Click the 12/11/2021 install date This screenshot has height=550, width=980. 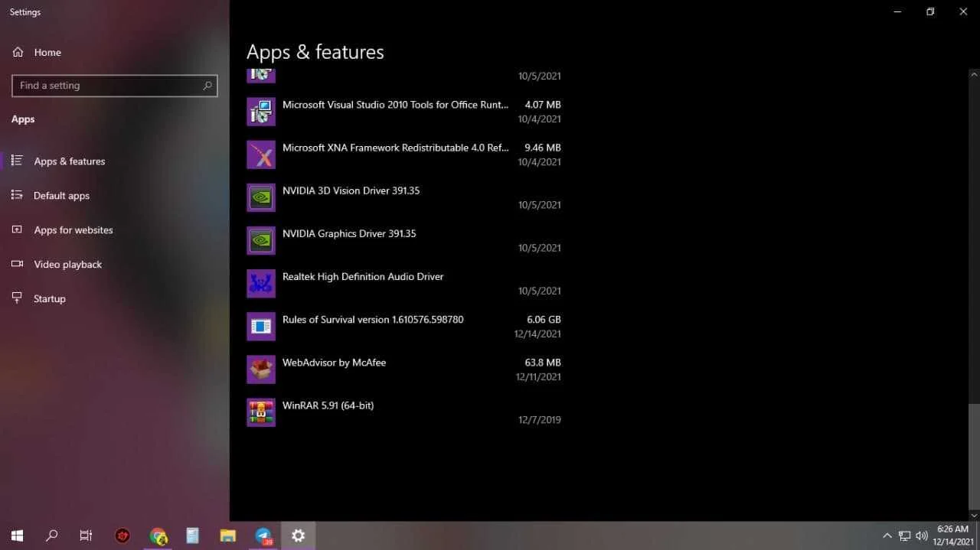click(538, 376)
